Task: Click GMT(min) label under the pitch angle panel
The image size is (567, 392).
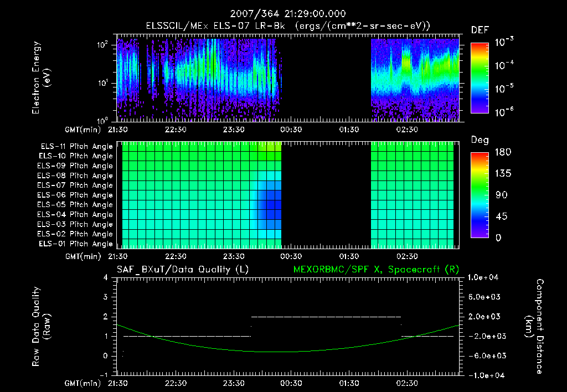Action: 83,257
